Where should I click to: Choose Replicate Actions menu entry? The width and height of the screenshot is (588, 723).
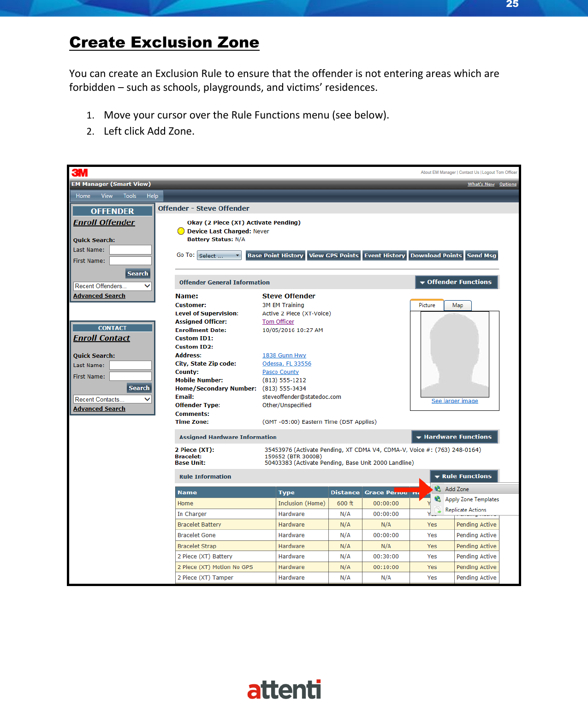click(x=475, y=510)
